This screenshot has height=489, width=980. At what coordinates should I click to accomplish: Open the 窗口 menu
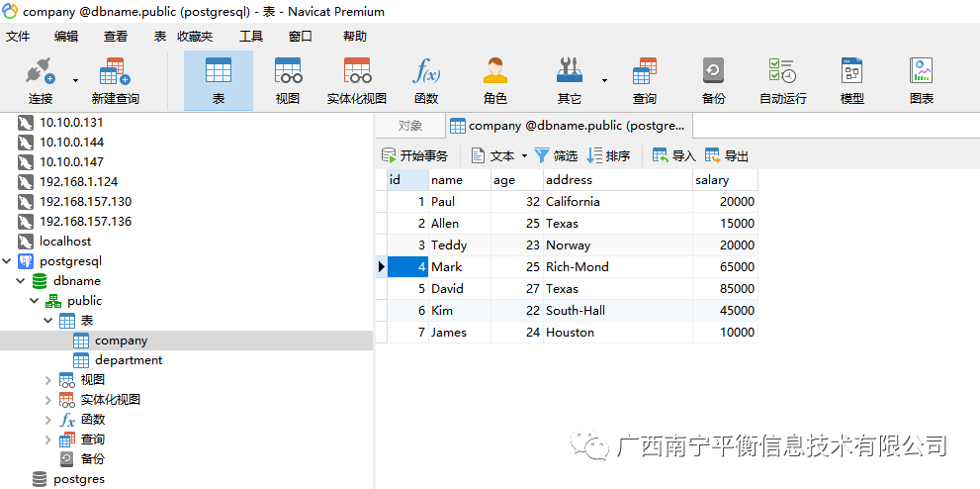[x=300, y=37]
